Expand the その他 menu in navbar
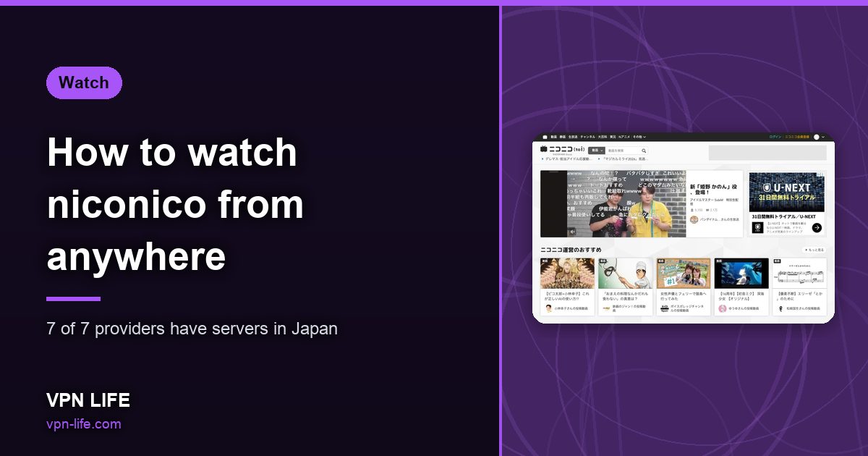 639,137
